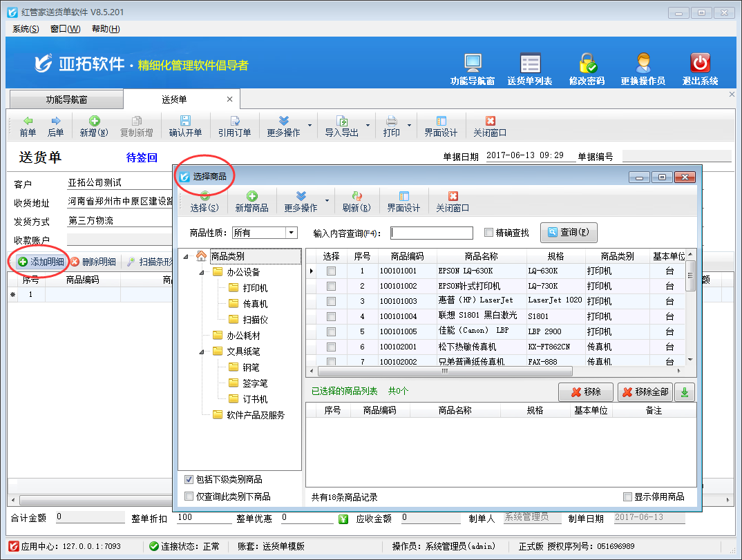Viewport: 742px width, 560px height.
Task: Open the 系统 menu
Action: tap(26, 29)
